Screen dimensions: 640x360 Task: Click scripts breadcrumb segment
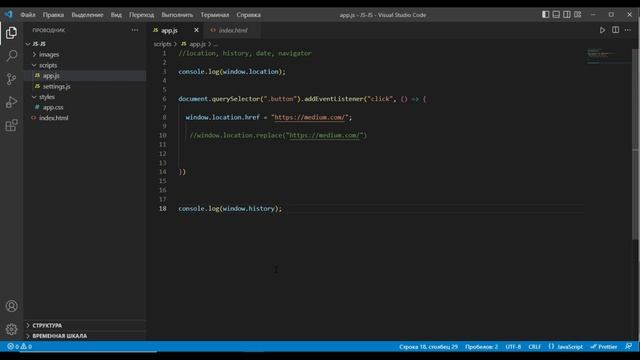click(162, 44)
